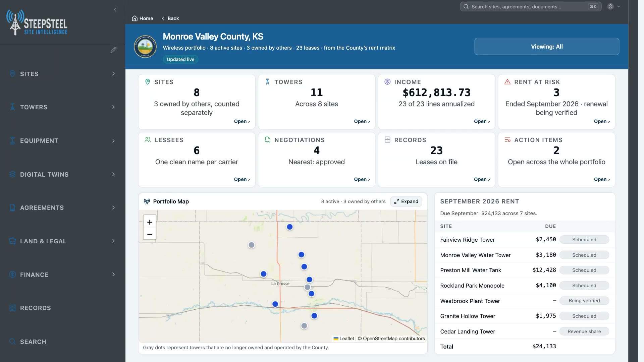Click the Preston Mill Water Tank row
The image size is (644, 362).
[525, 270]
